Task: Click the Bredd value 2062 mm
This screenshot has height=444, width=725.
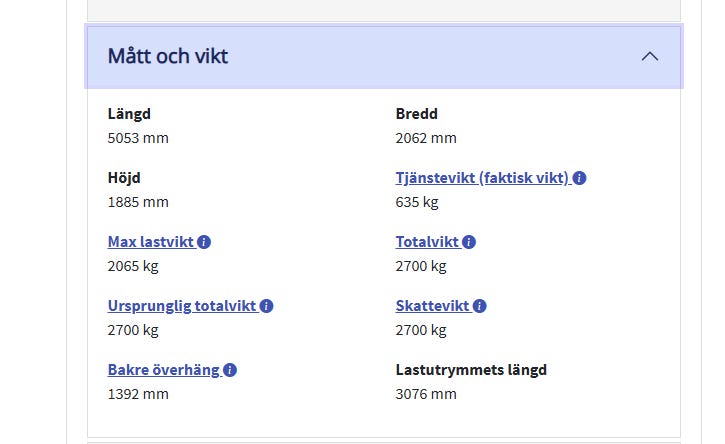Action: (x=426, y=138)
